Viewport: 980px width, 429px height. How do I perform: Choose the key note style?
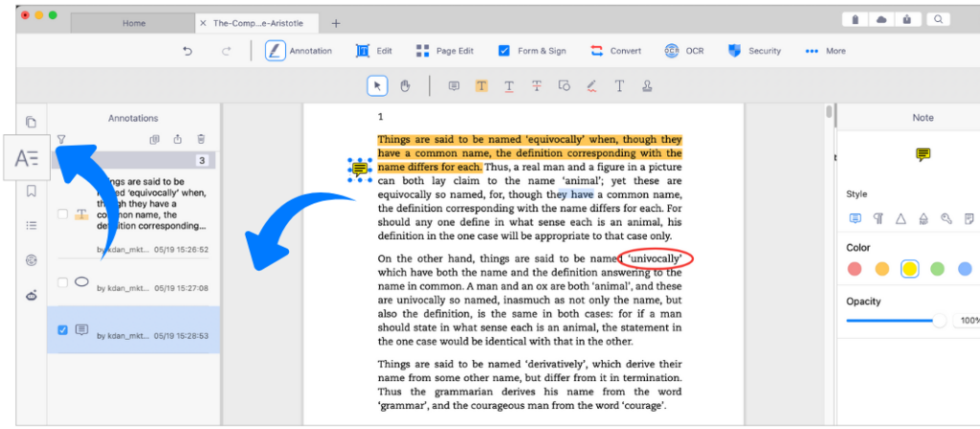(x=947, y=218)
